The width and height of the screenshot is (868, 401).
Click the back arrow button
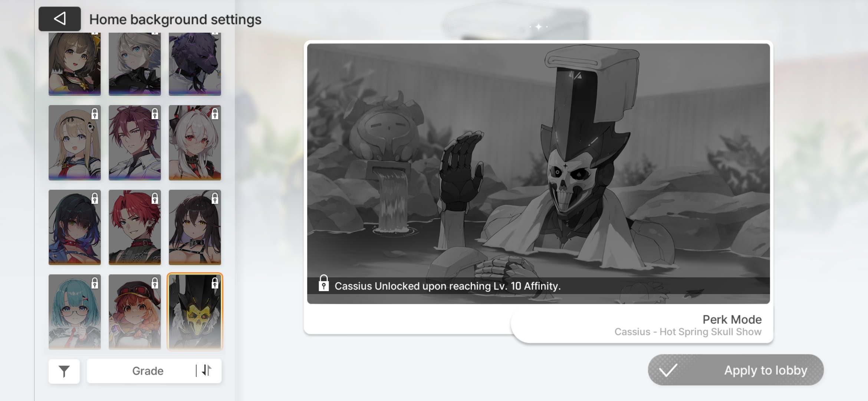(60, 19)
